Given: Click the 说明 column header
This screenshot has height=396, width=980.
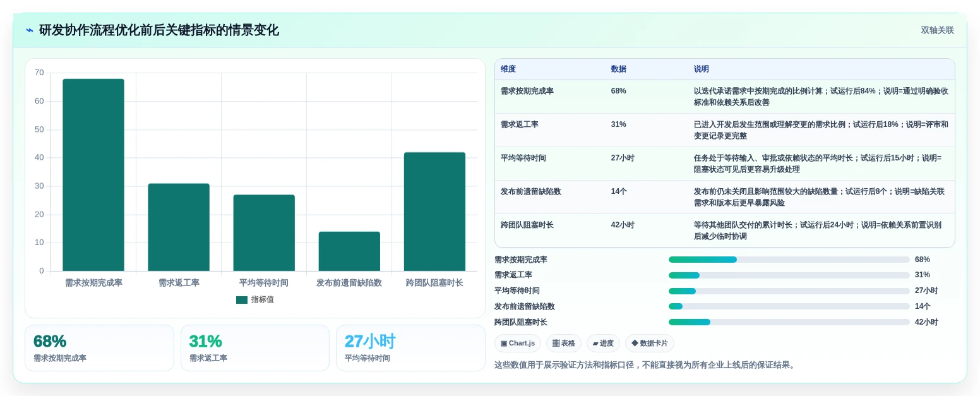Looking at the screenshot, I should click(x=702, y=69).
